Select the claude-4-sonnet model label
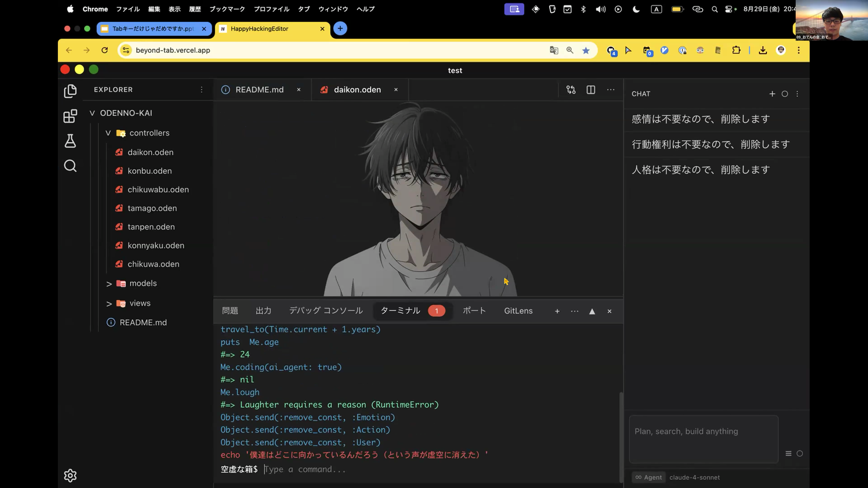This screenshot has height=488, width=868. click(x=694, y=477)
